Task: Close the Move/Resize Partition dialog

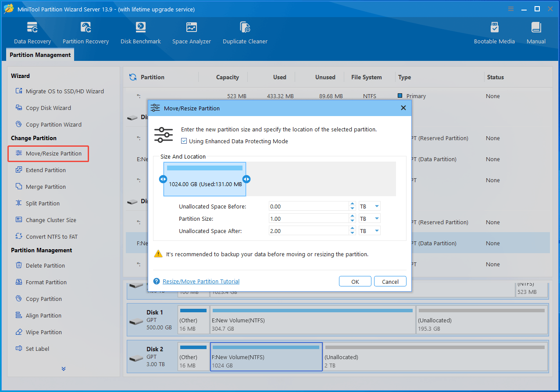Action: pyautogui.click(x=403, y=108)
